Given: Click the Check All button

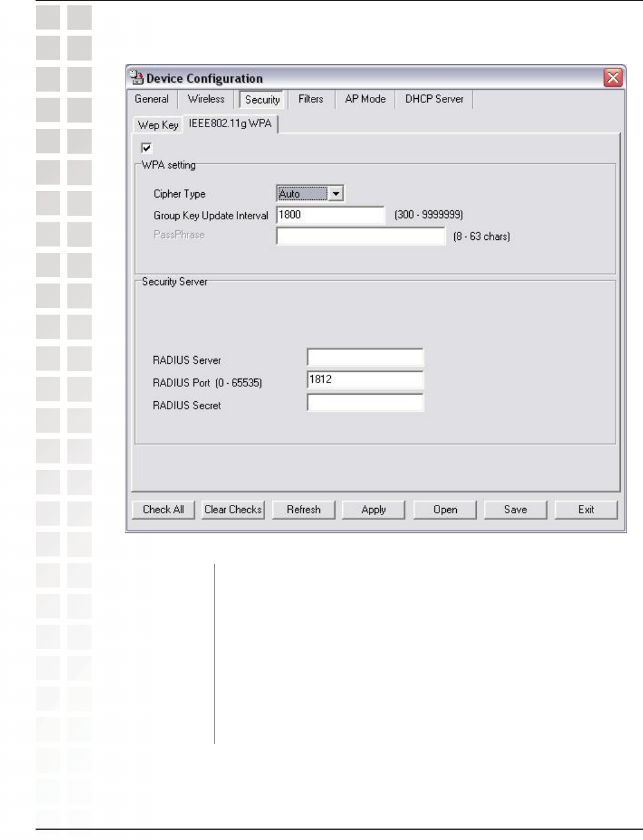Looking at the screenshot, I should point(163,509).
